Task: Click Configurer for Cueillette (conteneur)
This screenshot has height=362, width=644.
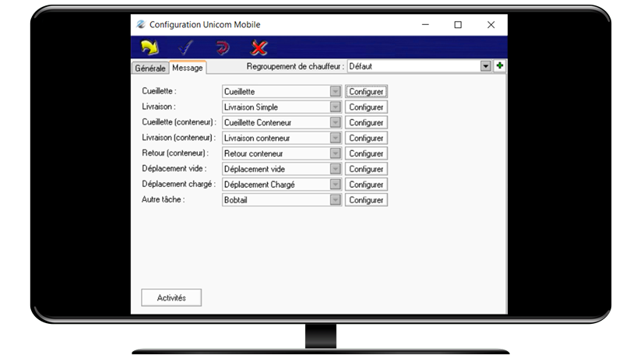Action: pyautogui.click(x=366, y=122)
